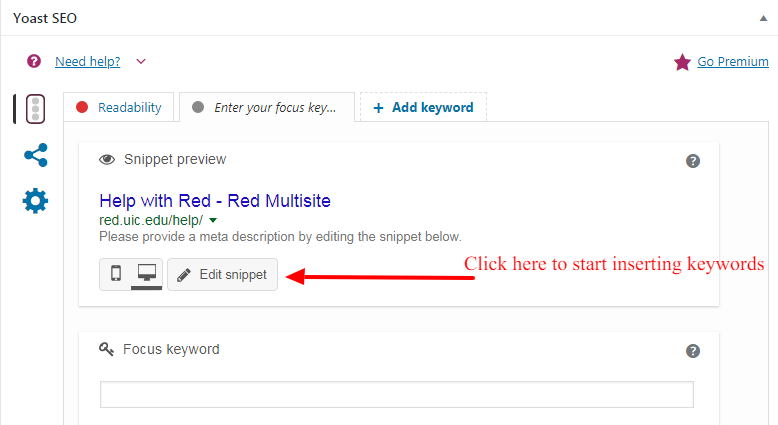The image size is (778, 425).
Task: Switch to the Readability tab
Action: 119,107
